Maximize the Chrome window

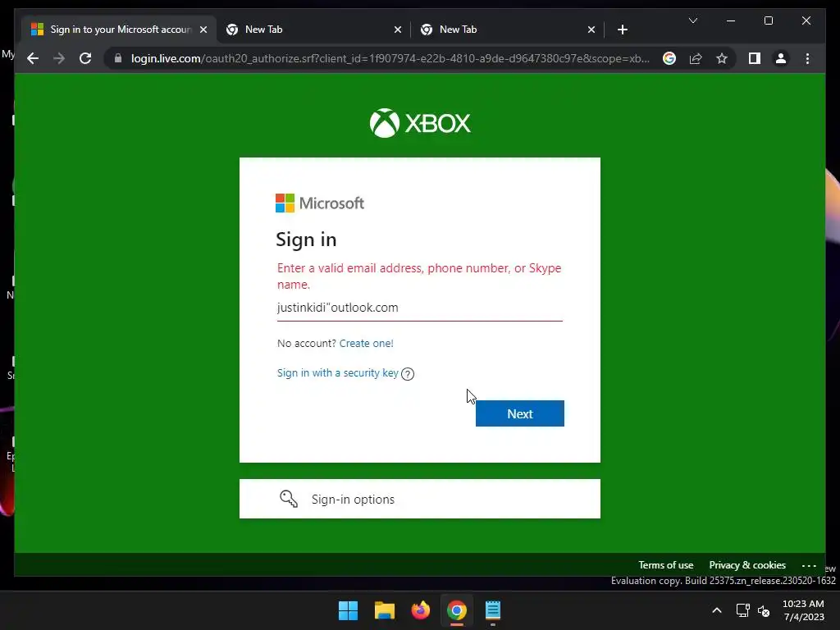768,21
